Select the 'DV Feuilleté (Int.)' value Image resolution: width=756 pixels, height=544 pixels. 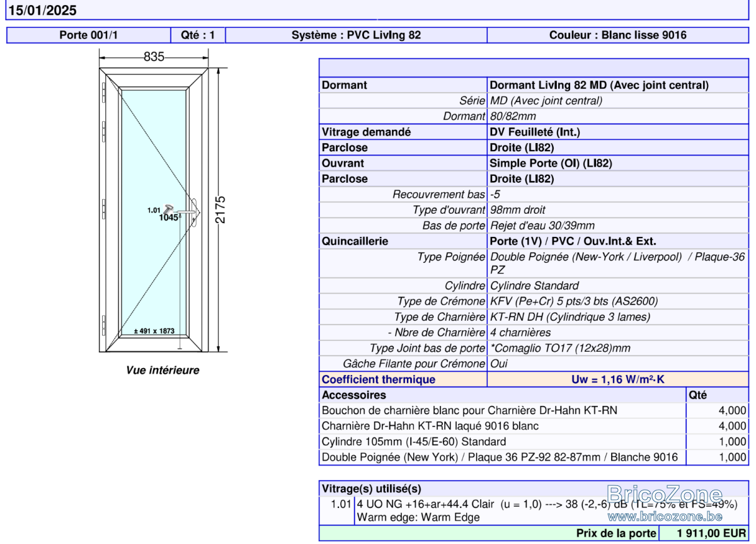click(534, 132)
